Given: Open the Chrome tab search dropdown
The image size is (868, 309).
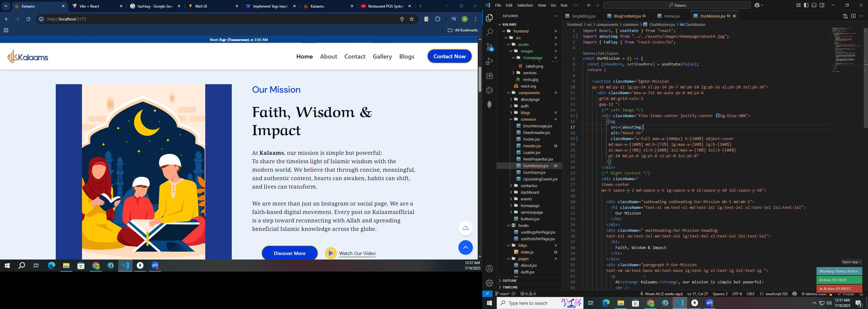Looking at the screenshot, I should [6, 6].
